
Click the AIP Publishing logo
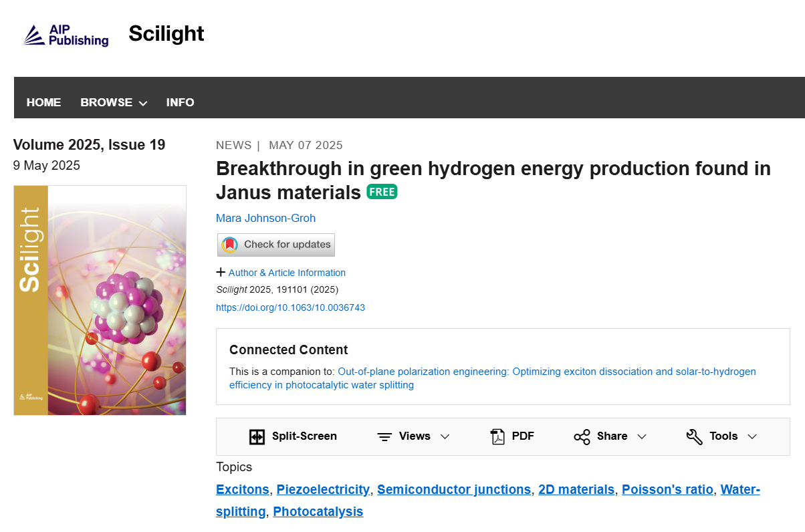point(66,35)
